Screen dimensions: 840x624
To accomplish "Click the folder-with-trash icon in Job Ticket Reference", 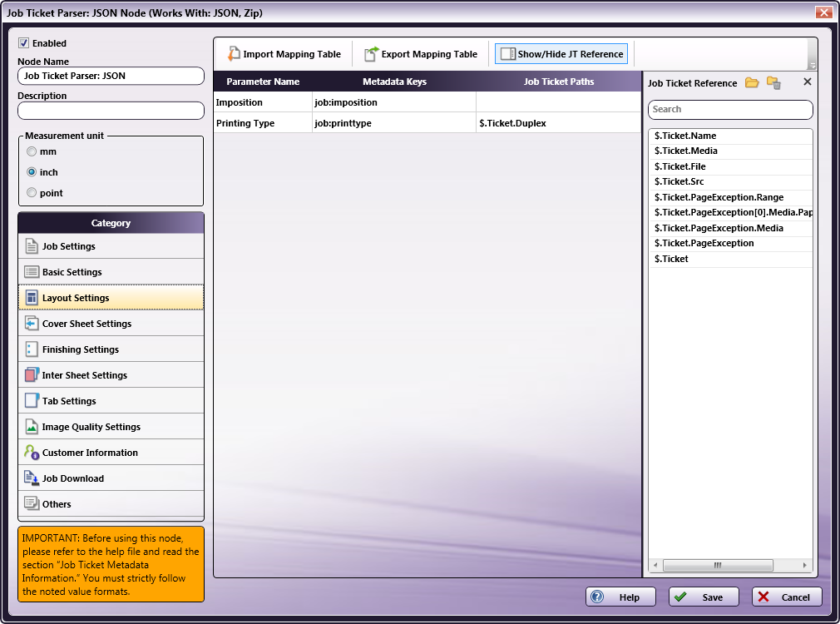I will (773, 82).
